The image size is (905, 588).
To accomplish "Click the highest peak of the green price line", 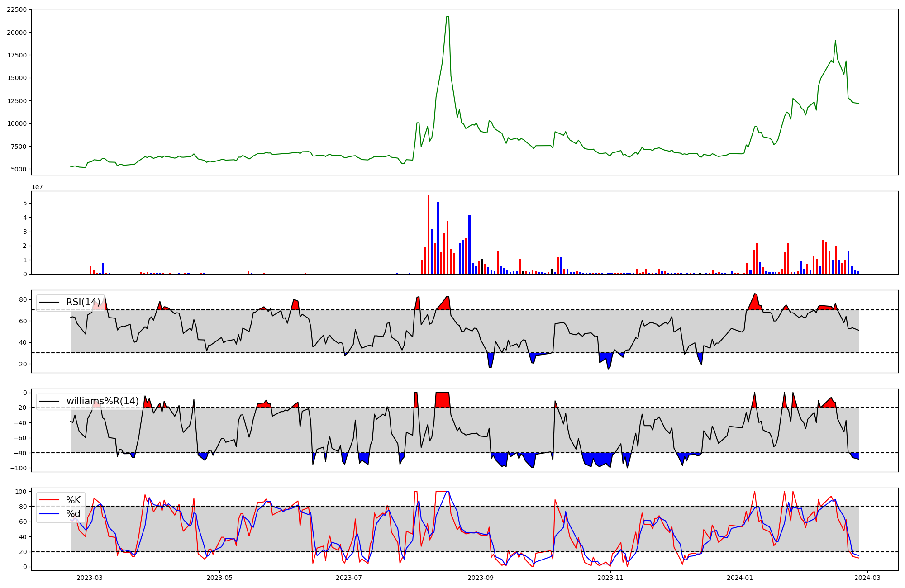I will tap(448, 17).
